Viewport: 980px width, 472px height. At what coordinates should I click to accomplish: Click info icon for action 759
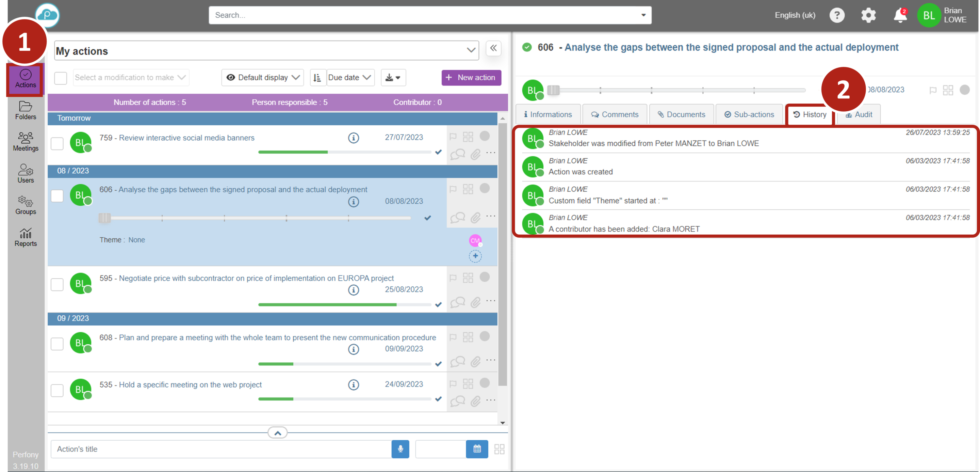pyautogui.click(x=354, y=138)
